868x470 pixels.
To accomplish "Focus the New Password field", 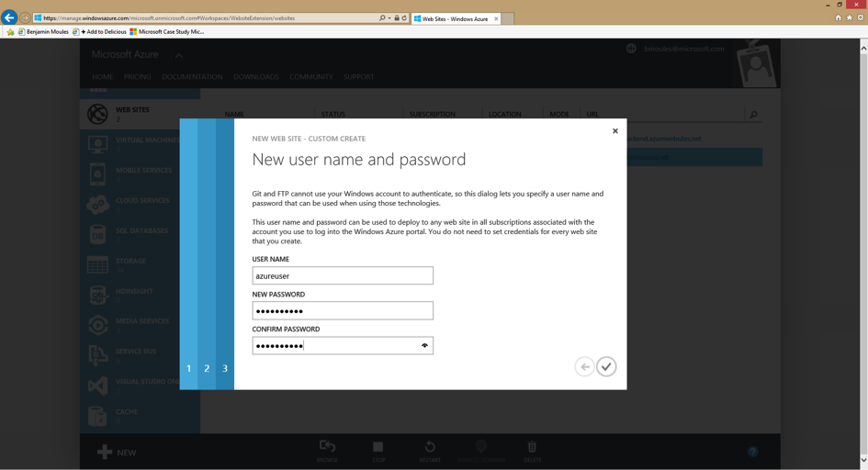I will [343, 311].
